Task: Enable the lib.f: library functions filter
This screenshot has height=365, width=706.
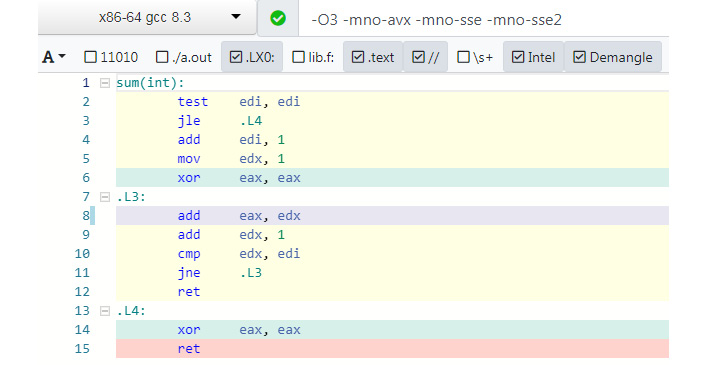Action: pyautogui.click(x=313, y=57)
